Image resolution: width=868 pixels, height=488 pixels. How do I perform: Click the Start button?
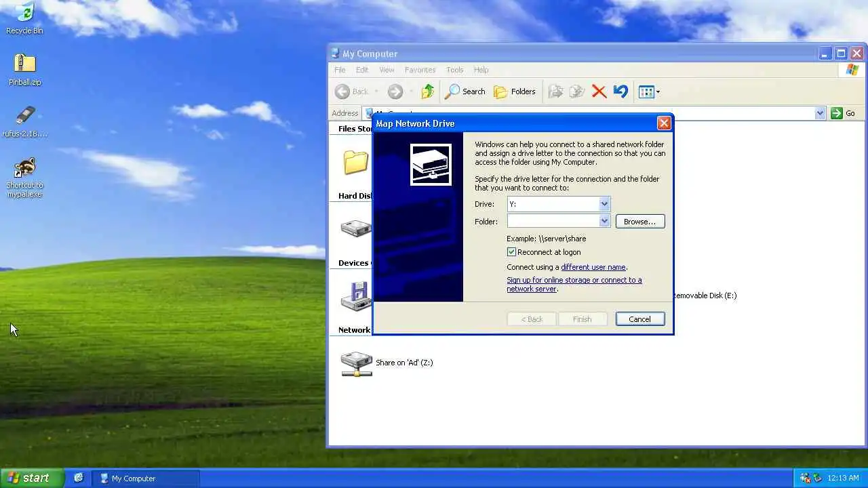coord(32,478)
